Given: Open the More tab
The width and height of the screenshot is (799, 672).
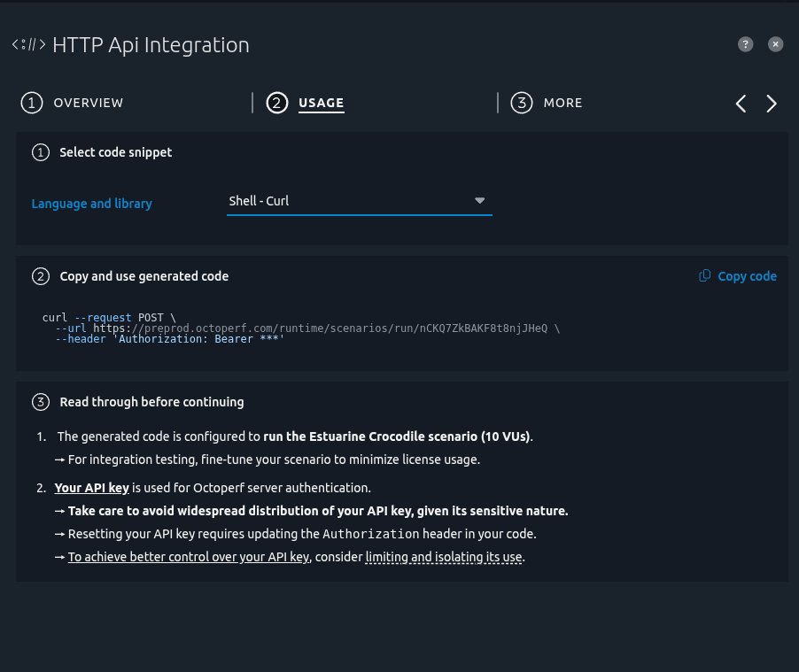Looking at the screenshot, I should 562,103.
